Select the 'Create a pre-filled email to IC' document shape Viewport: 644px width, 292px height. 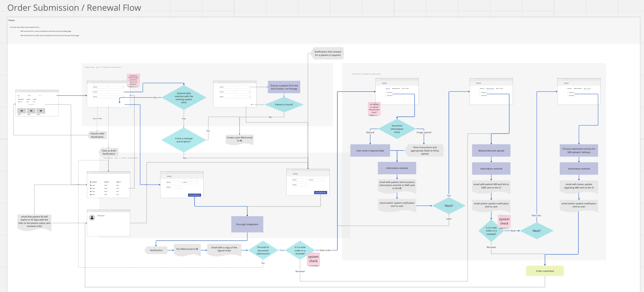(x=240, y=139)
